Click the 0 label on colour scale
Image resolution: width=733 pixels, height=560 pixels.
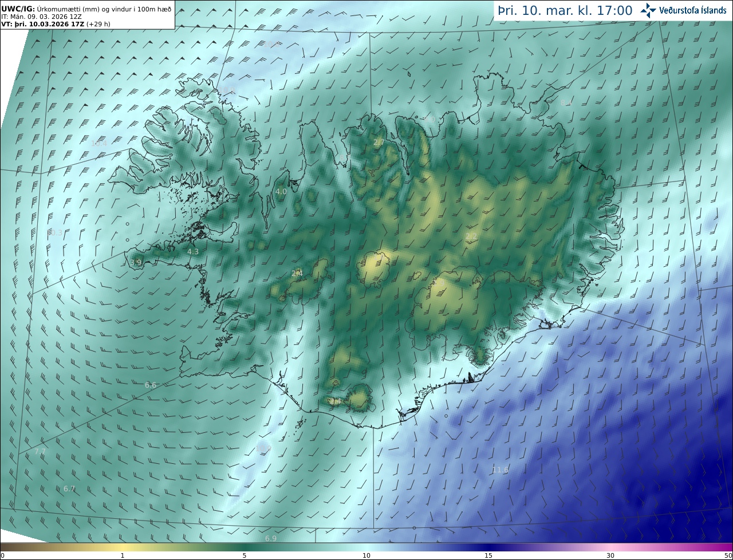[x=2, y=555]
